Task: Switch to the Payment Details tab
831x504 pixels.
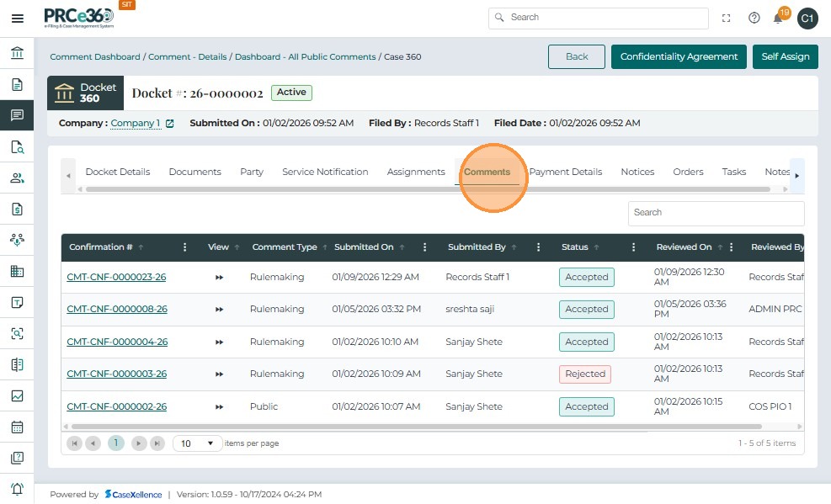Action: [565, 172]
